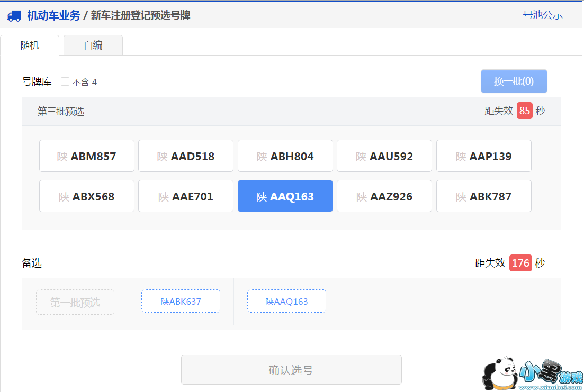Pick plate number 陕 ABH804
The height and width of the screenshot is (392, 584).
pos(285,156)
